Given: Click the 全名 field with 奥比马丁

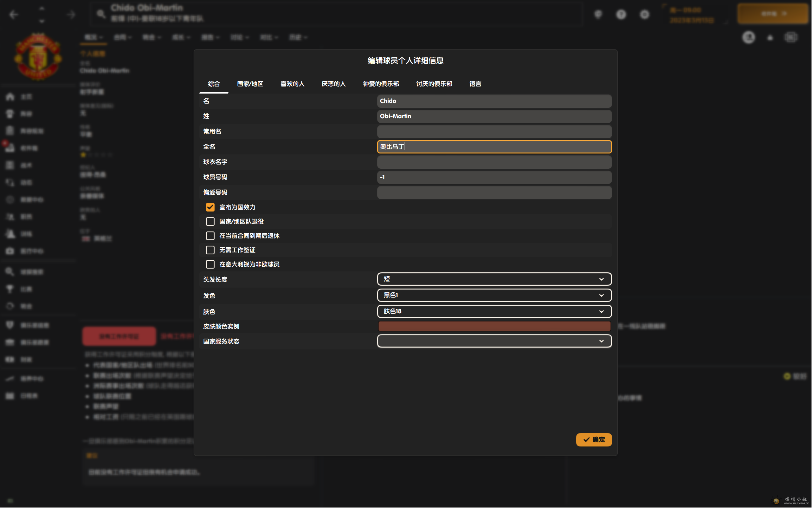Looking at the screenshot, I should coord(494,147).
